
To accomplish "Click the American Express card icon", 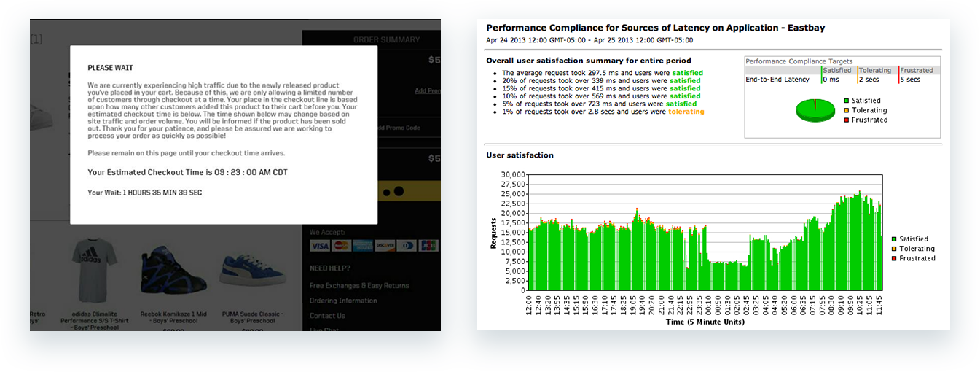I will pos(364,246).
